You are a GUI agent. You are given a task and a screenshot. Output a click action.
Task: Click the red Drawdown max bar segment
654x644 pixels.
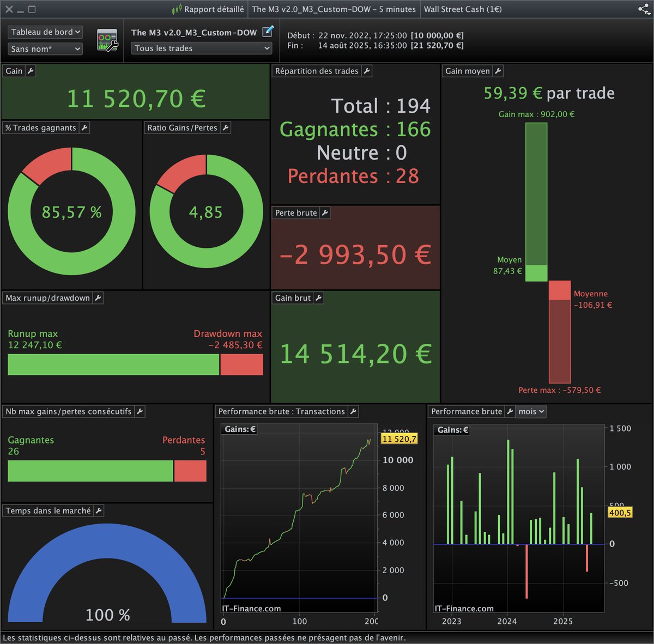click(x=241, y=364)
